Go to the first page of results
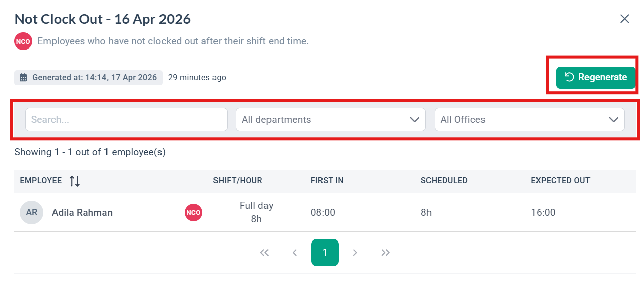 264,253
